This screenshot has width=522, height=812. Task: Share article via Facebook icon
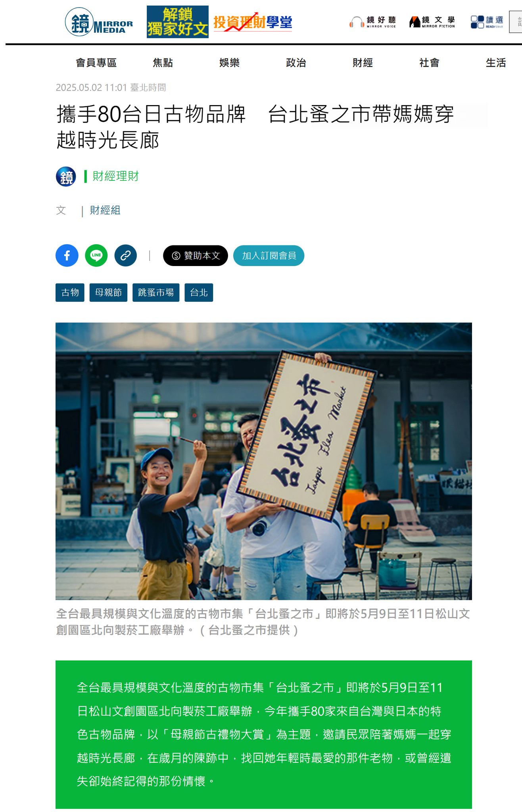[67, 255]
